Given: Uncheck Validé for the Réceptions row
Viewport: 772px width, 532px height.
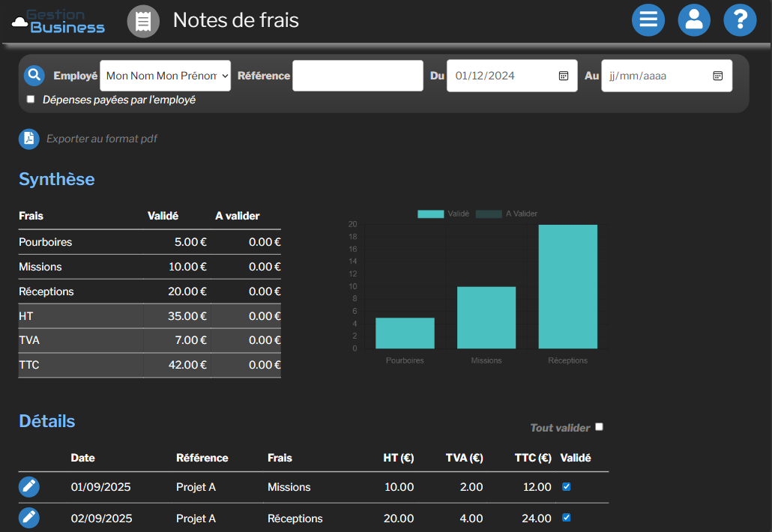Looking at the screenshot, I should (567, 517).
